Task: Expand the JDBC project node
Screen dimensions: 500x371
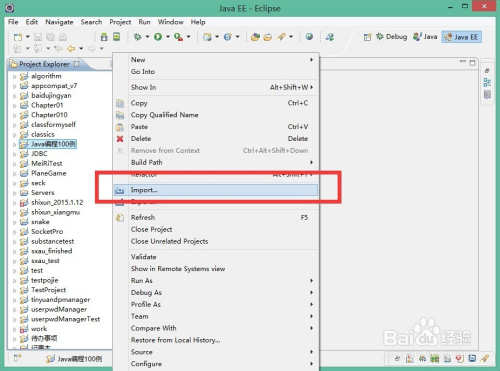Action: [14, 154]
